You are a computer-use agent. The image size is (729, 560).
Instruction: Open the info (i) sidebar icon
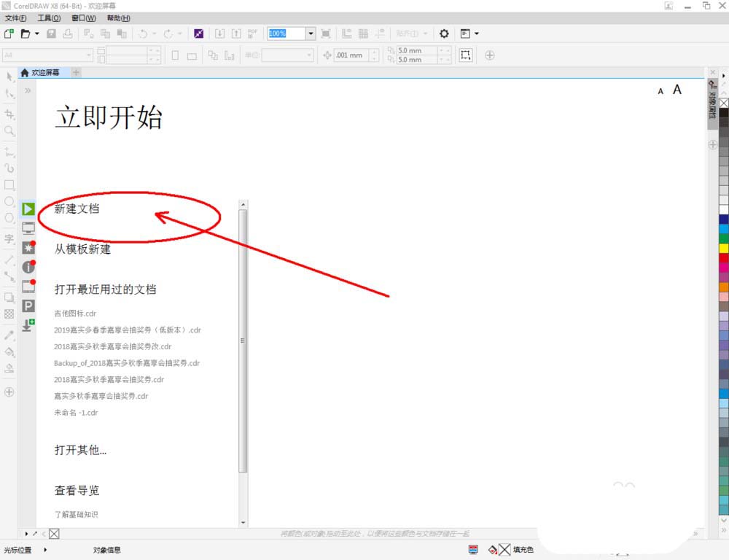coord(28,267)
